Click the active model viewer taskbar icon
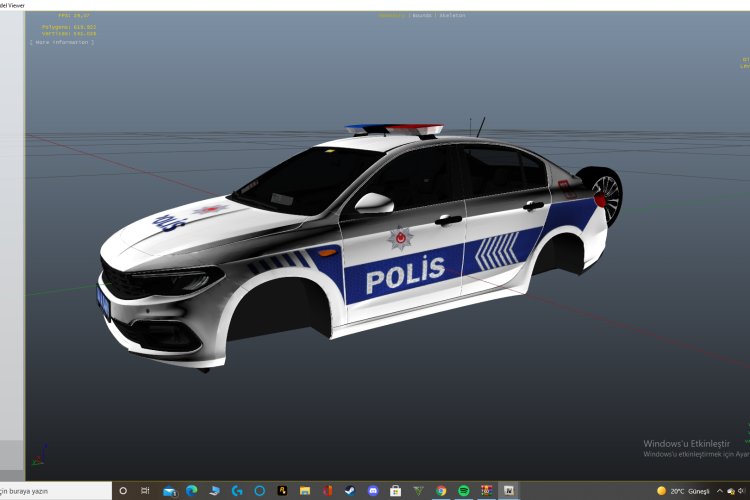The height and width of the screenshot is (500, 750). point(509,491)
